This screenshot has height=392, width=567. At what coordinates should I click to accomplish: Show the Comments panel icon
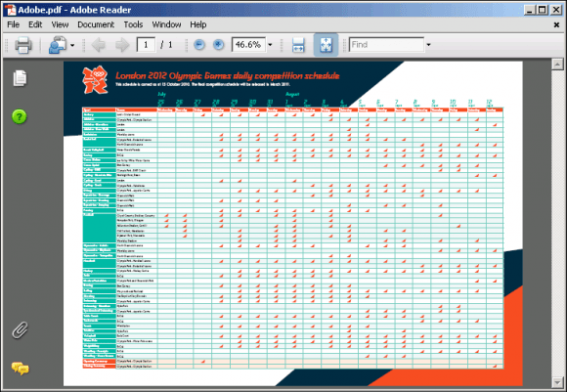21,369
